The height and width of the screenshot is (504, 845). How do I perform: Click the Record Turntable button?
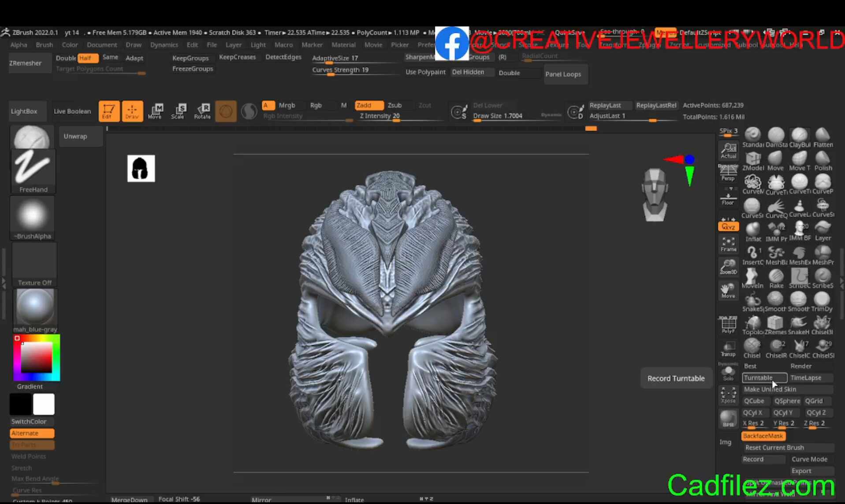(x=676, y=378)
